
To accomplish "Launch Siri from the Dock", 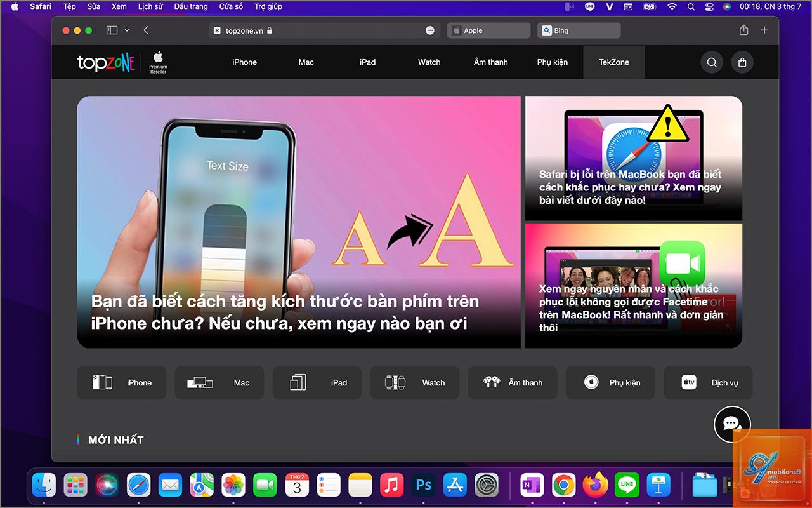I will click(107, 486).
